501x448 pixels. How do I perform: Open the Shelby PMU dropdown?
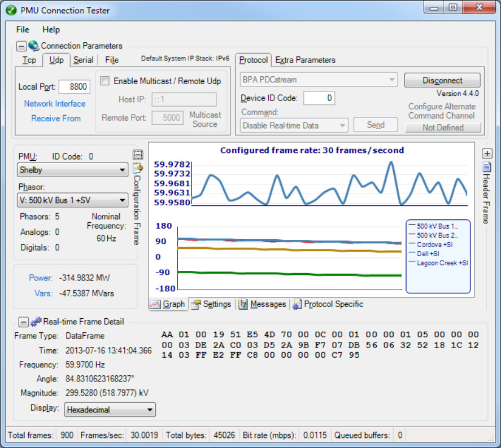pos(72,170)
